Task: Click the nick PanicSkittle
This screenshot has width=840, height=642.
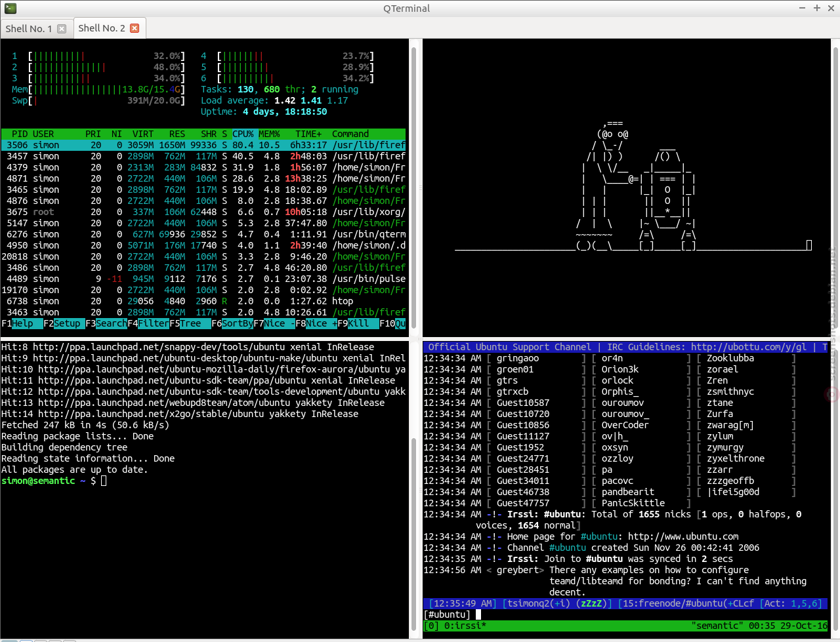Action: point(633,503)
